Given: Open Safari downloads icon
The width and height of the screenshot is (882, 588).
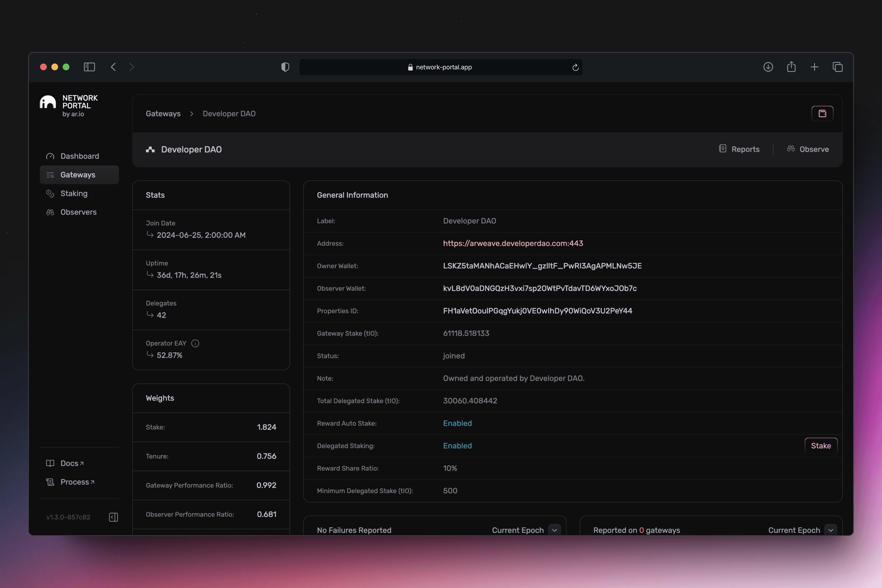Looking at the screenshot, I should pos(768,67).
